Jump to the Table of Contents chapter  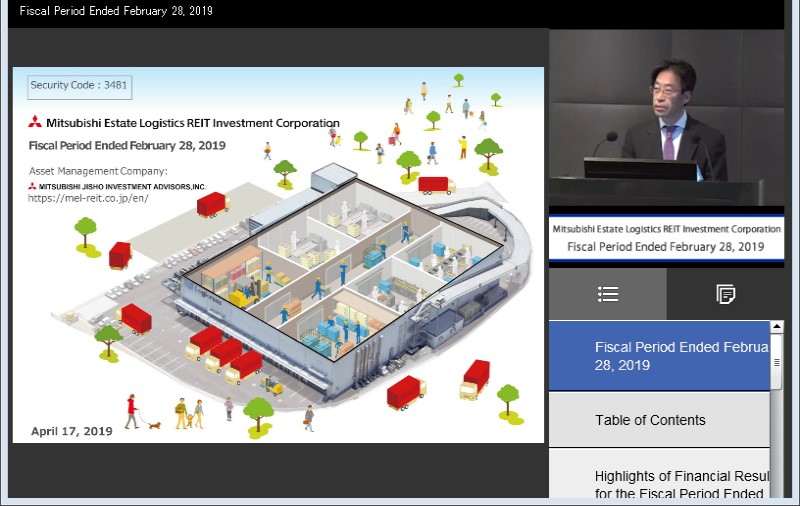point(659,420)
